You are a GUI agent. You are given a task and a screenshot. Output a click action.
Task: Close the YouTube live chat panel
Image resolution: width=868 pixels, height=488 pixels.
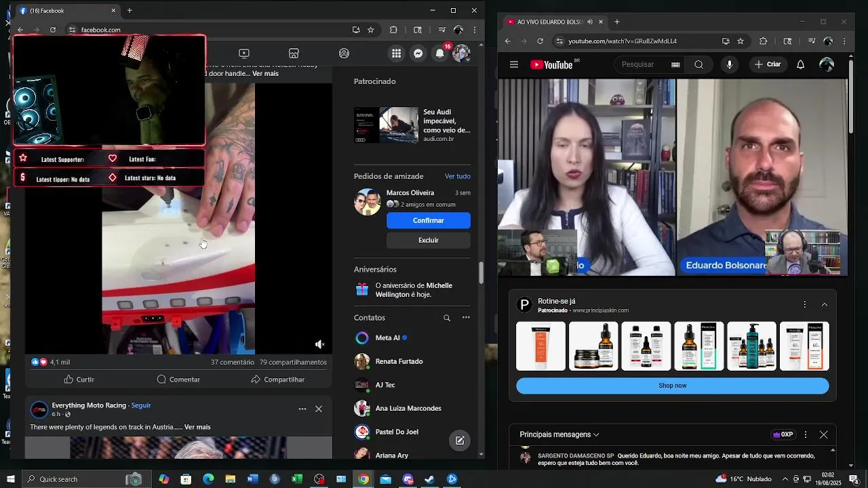824,434
